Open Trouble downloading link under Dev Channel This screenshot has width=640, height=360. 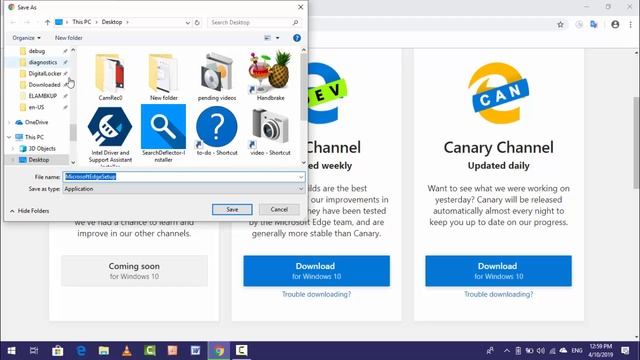pyautogui.click(x=316, y=294)
